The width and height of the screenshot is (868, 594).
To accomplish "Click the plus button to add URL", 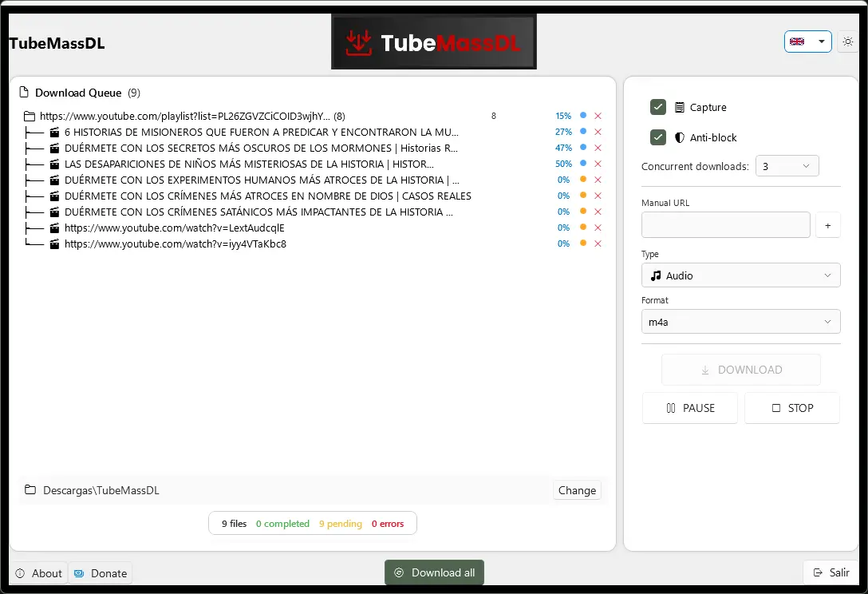I will [827, 225].
